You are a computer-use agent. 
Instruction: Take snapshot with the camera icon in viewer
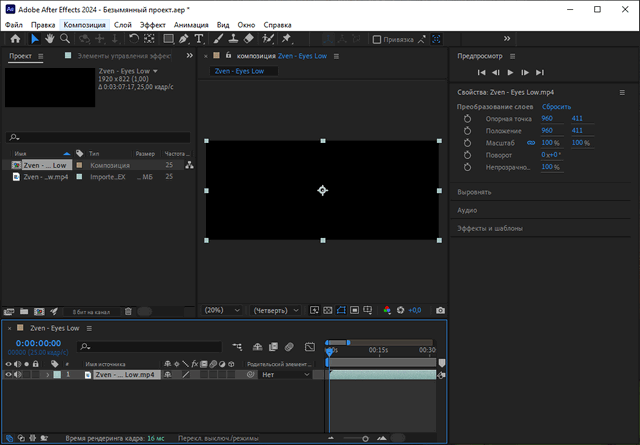[439, 311]
